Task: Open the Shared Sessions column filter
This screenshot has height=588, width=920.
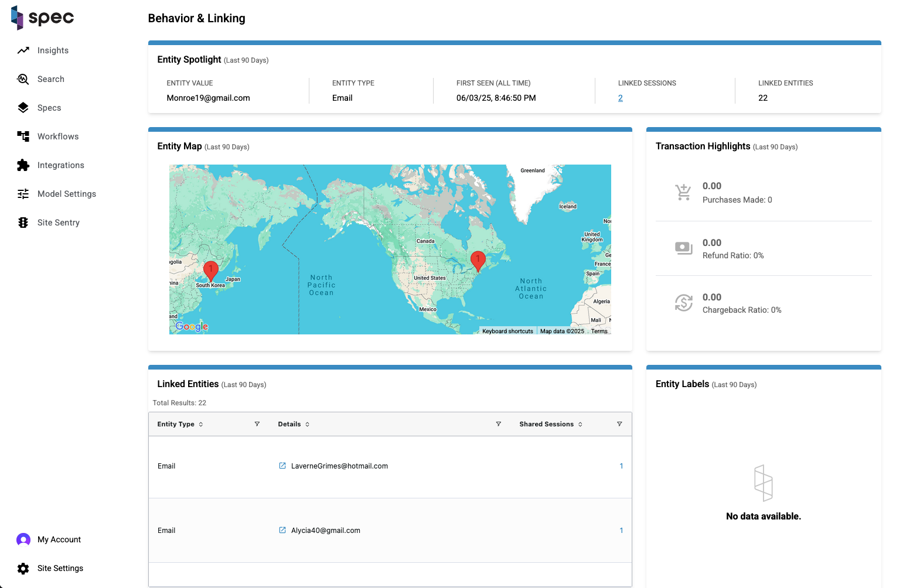Action: point(619,424)
